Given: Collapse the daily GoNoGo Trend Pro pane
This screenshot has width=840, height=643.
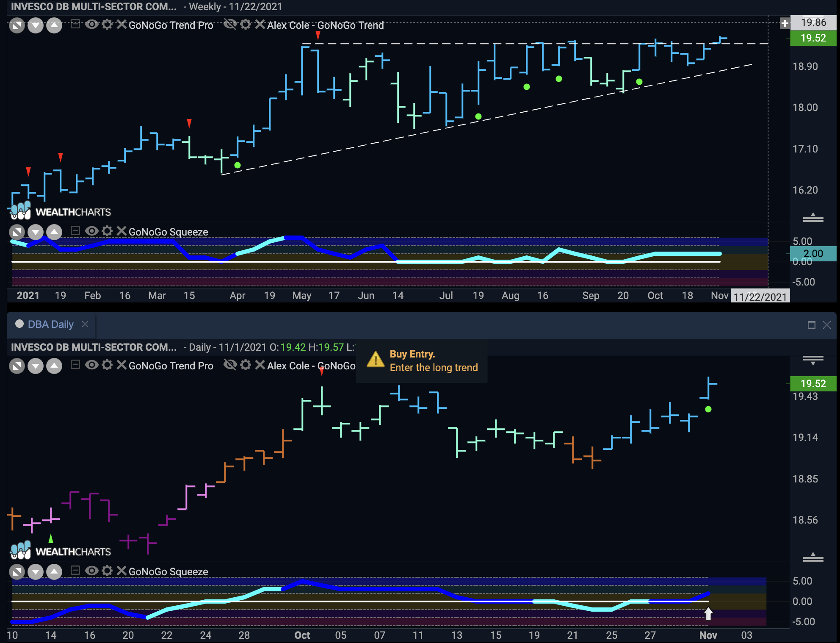Looking at the screenshot, I should coord(75,365).
